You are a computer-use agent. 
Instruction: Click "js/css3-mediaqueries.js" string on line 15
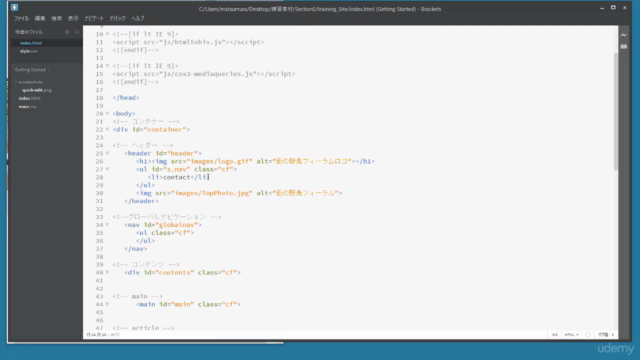(208, 74)
